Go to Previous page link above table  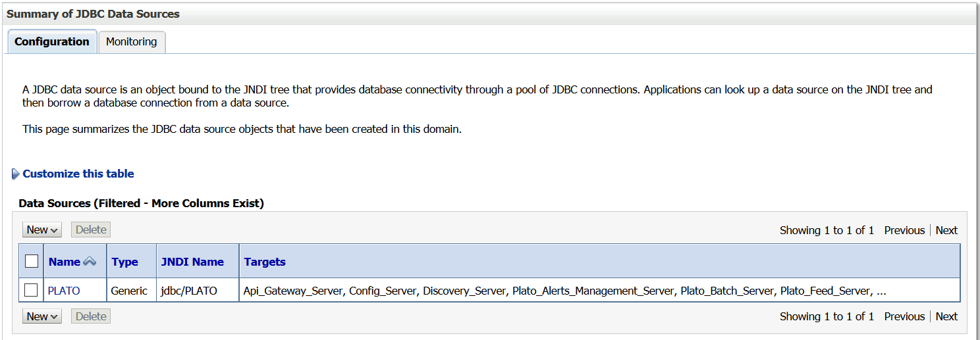(x=904, y=230)
